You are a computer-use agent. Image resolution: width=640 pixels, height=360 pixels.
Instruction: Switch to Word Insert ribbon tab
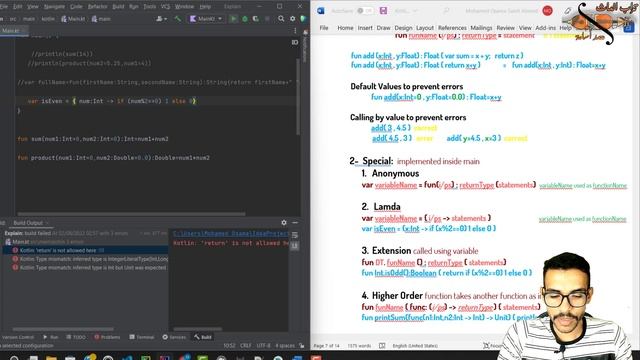coord(365,28)
